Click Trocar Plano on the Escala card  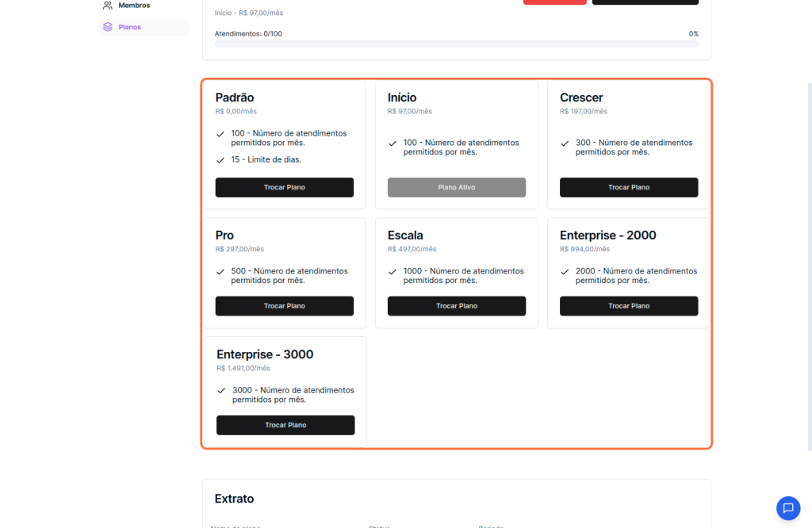pos(457,306)
